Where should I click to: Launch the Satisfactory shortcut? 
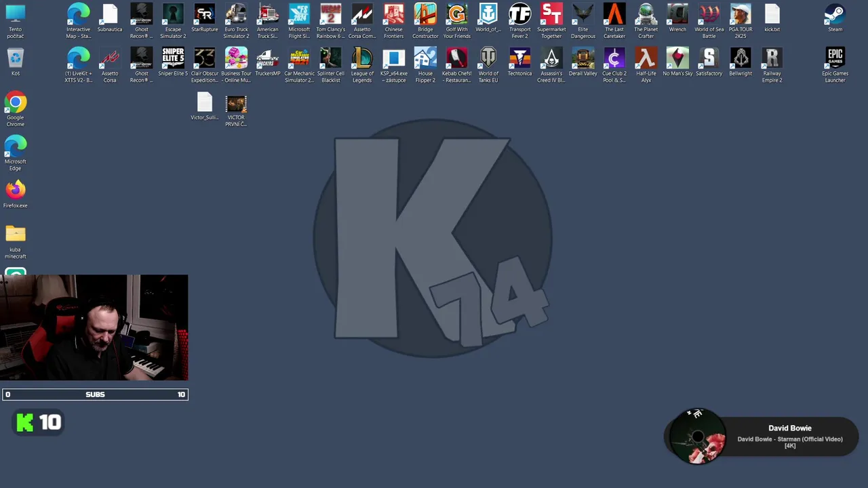[709, 62]
